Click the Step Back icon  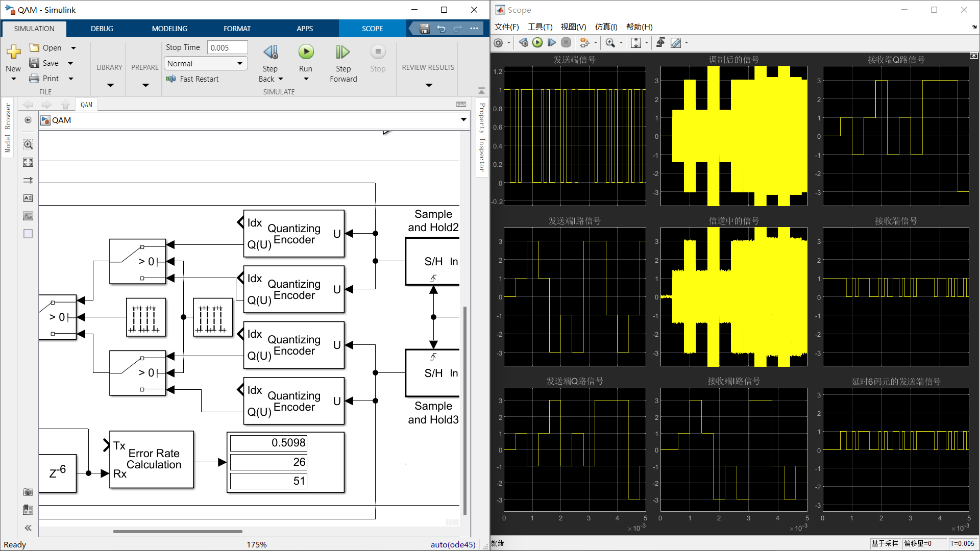pos(271,52)
